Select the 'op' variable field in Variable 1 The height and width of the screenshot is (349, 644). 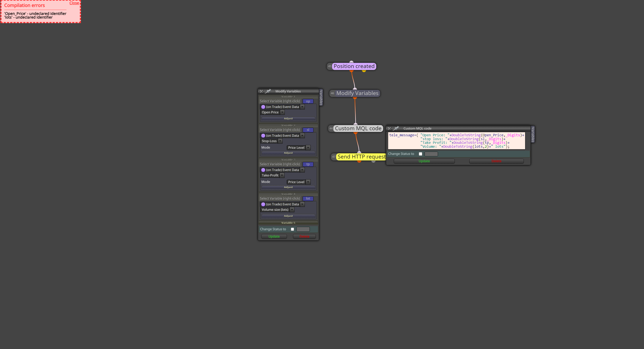308,101
